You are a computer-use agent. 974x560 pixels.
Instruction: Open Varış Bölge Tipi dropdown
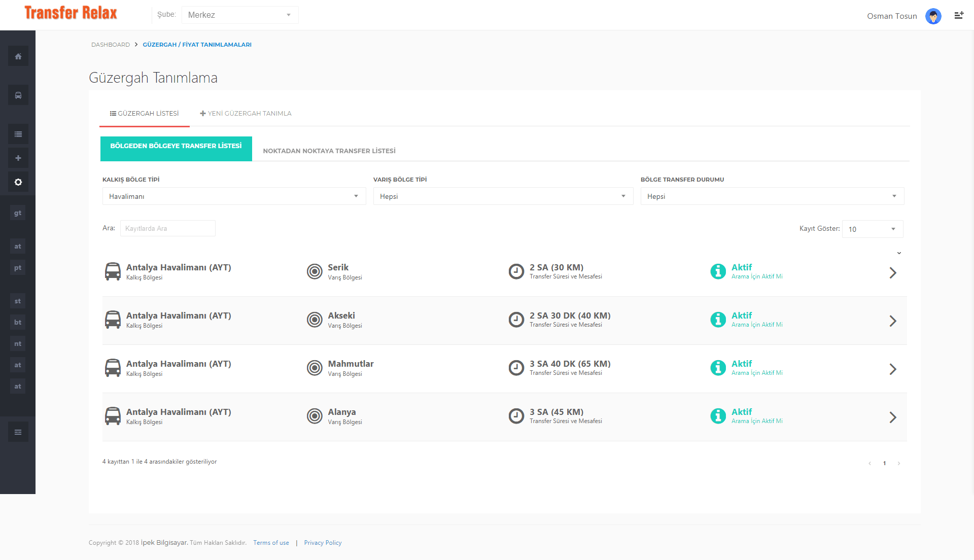coord(503,196)
